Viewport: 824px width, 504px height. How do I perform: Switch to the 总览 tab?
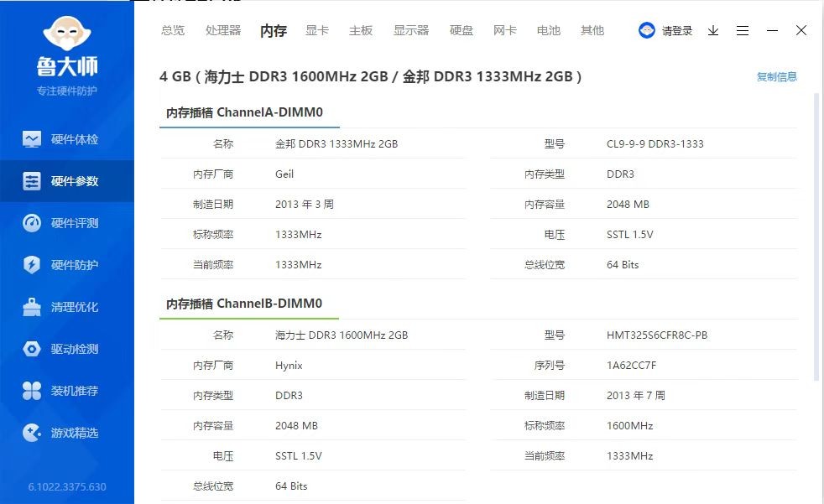pyautogui.click(x=173, y=30)
